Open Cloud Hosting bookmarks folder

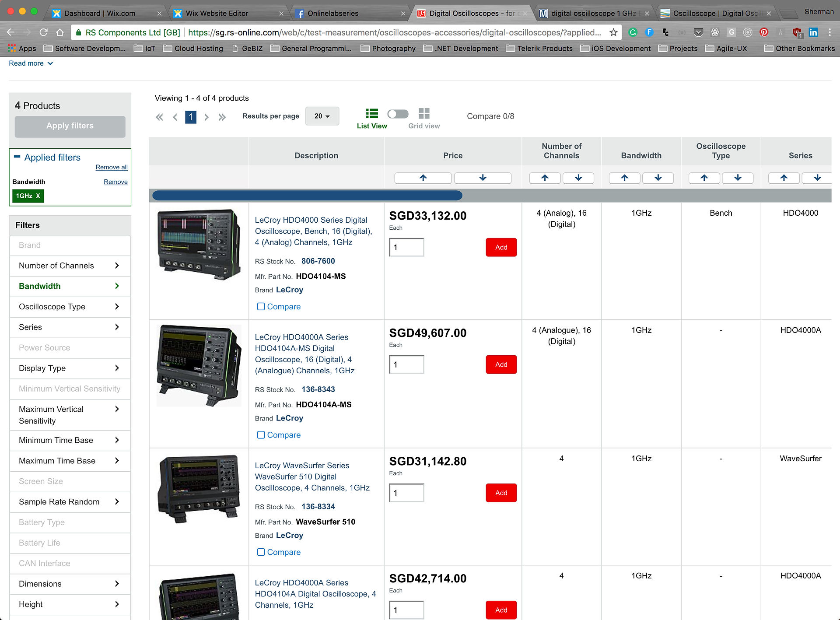(x=193, y=49)
